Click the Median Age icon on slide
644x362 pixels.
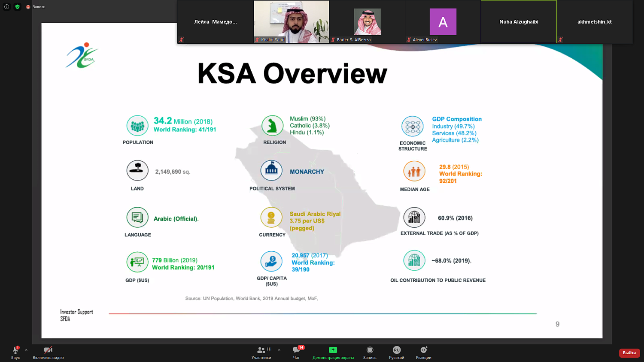pyautogui.click(x=414, y=171)
